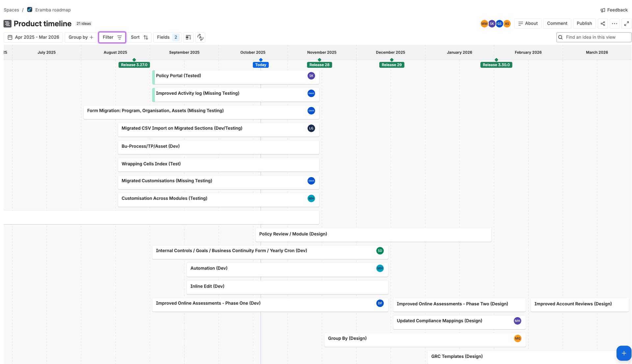Click the SK avatar on Policy Portal
The width and height of the screenshot is (632, 364).
click(x=311, y=76)
